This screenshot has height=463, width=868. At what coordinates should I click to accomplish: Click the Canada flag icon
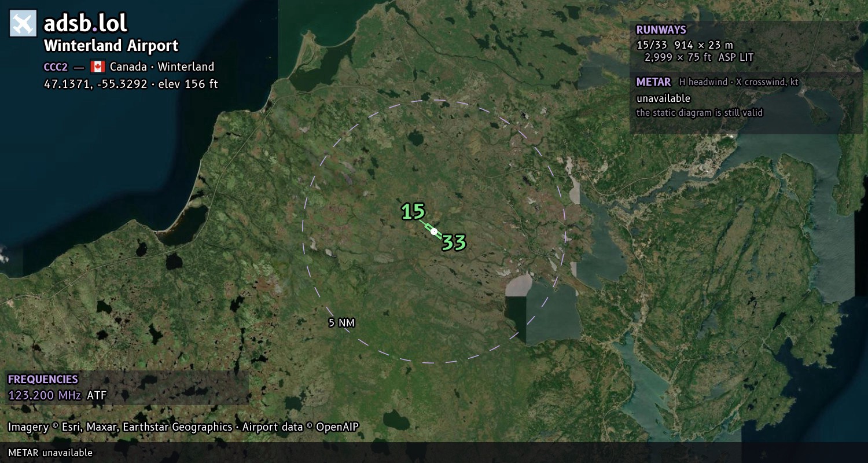click(x=97, y=67)
